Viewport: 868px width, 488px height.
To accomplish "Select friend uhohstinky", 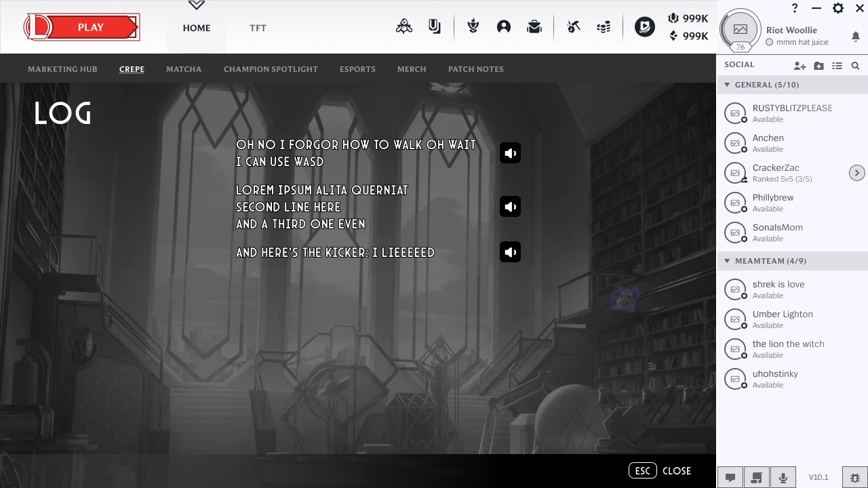I will (792, 379).
